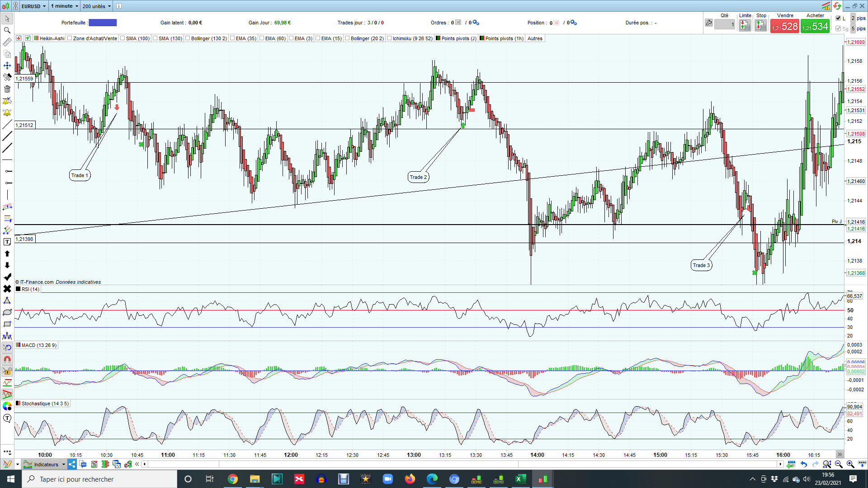
Task: Toggle the magnet snap mode
Action: (x=7, y=360)
